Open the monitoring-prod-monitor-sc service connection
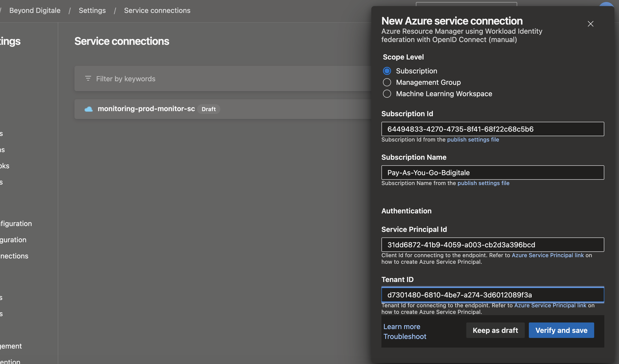 tap(146, 109)
